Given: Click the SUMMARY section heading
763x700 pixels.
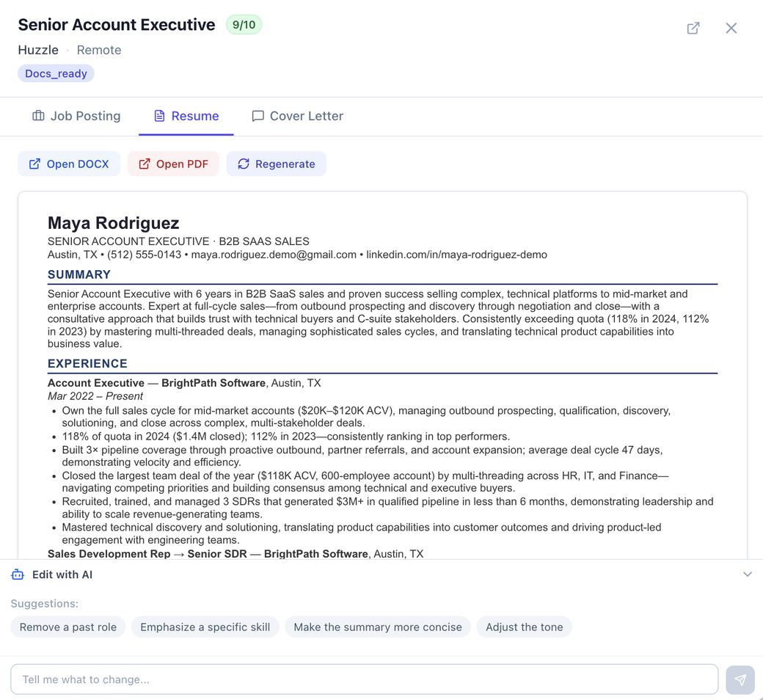Looking at the screenshot, I should (x=79, y=274).
